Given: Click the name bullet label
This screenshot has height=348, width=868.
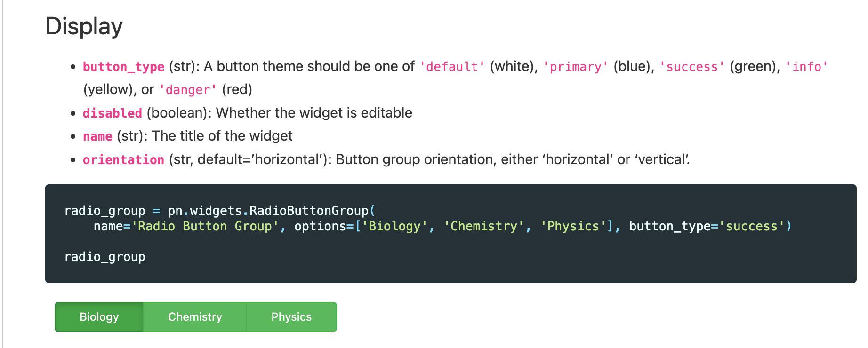Looking at the screenshot, I should [97, 136].
